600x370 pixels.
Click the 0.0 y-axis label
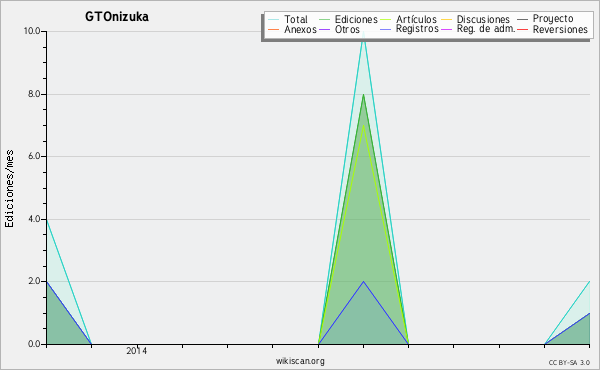pyautogui.click(x=34, y=344)
